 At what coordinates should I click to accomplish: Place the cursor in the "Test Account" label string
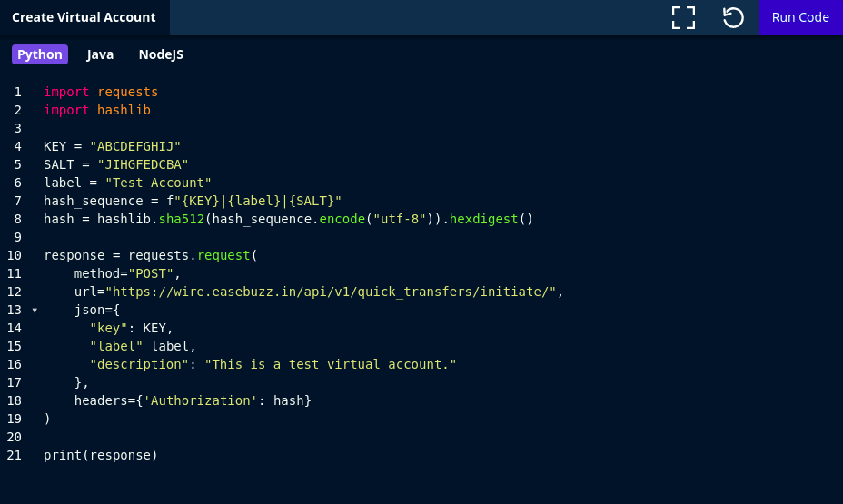tap(158, 183)
